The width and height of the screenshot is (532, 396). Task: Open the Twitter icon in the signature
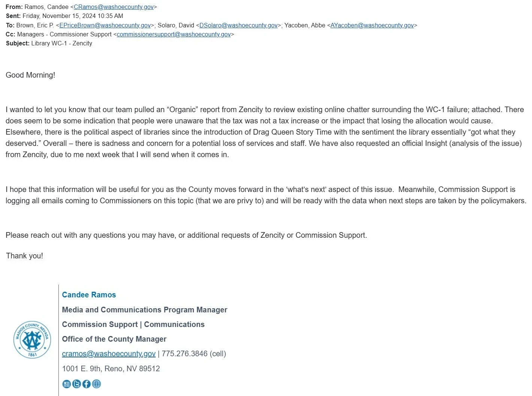(x=76, y=384)
